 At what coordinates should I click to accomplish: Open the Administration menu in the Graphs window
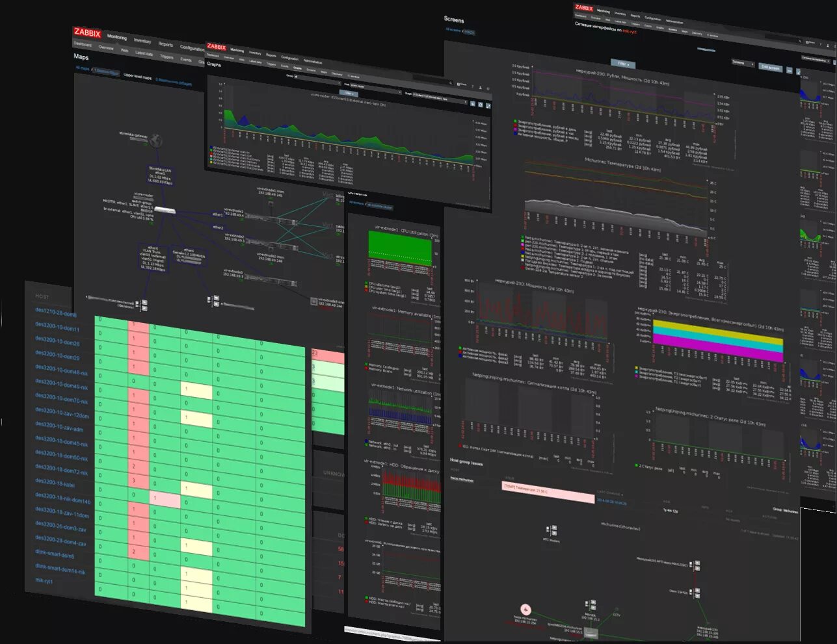coord(313,61)
